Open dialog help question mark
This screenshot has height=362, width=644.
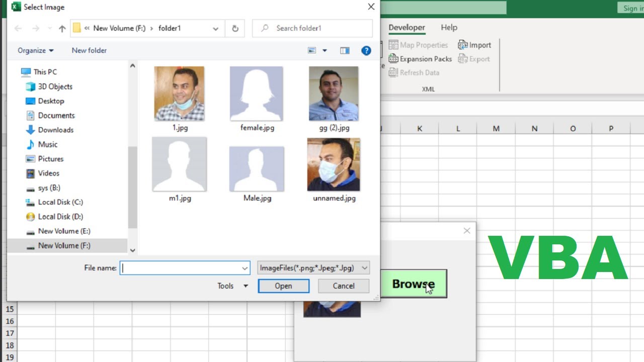coord(366,50)
